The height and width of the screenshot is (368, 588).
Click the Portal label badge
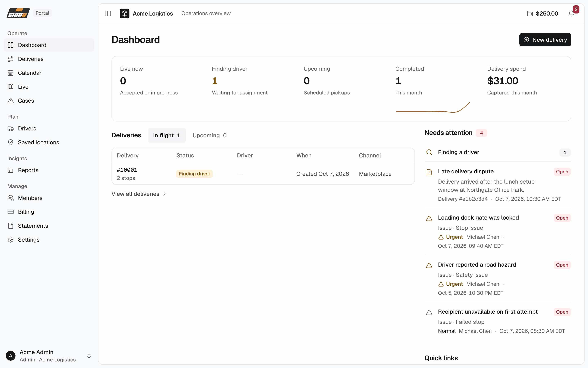42,13
